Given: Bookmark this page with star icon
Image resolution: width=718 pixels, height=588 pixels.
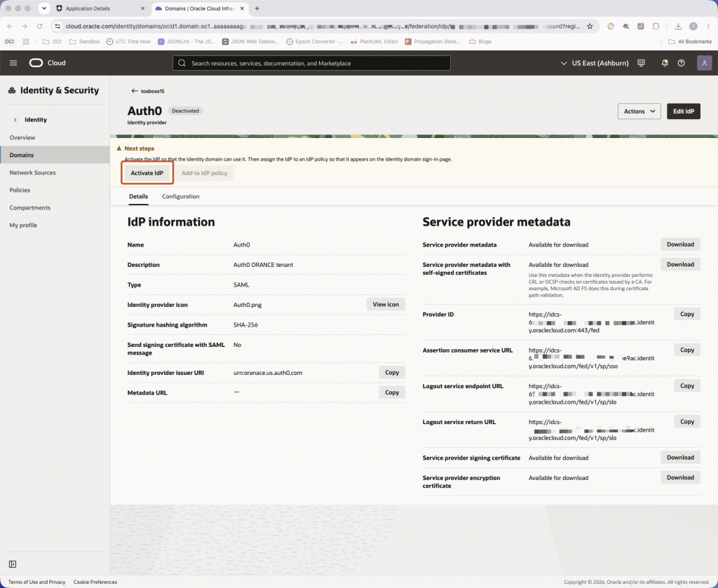Looking at the screenshot, I should pos(590,26).
